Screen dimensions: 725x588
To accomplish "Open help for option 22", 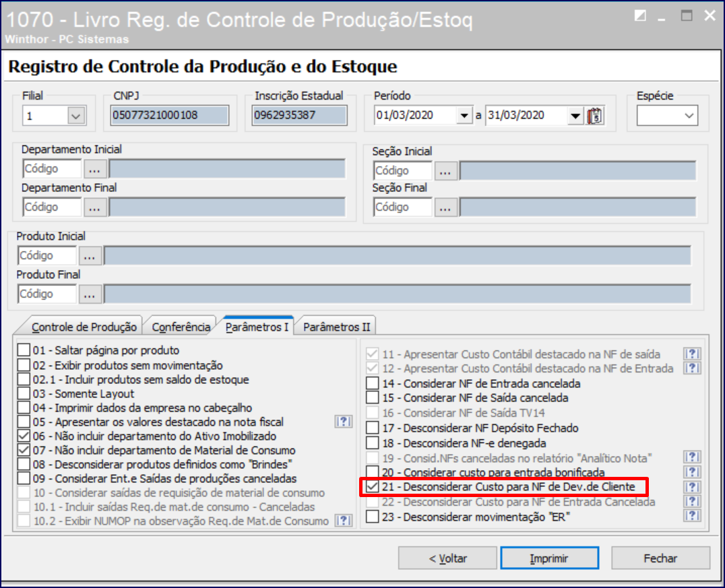I will 692,501.
